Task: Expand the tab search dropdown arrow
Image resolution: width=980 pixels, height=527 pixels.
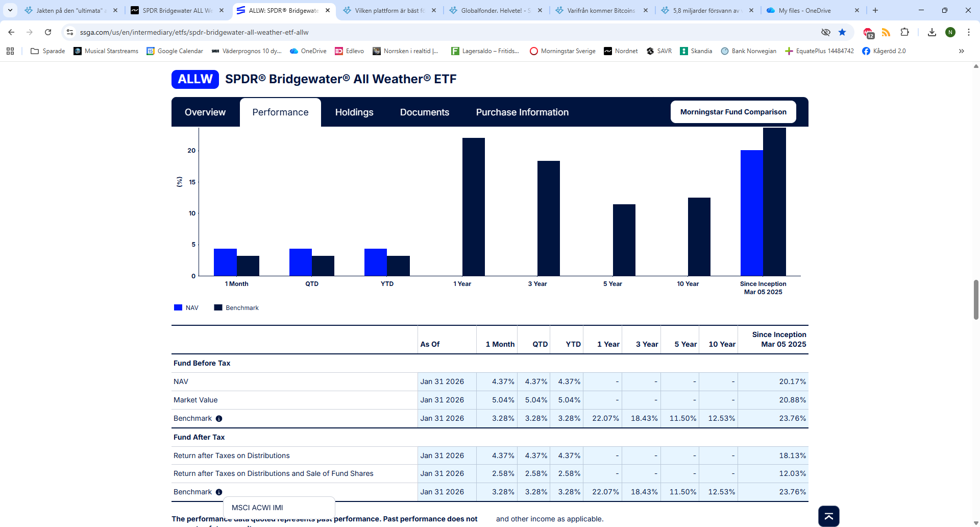Action: click(10, 10)
